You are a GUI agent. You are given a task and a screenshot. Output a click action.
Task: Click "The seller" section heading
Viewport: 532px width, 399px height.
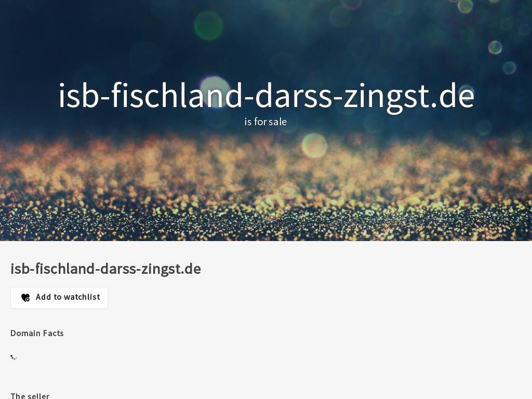(30, 395)
